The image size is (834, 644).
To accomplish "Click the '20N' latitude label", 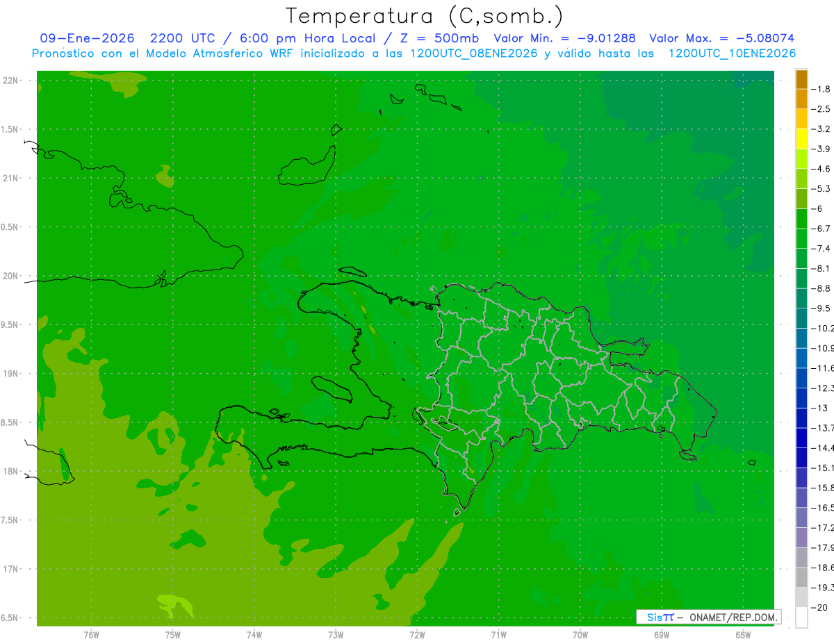I will click(12, 276).
